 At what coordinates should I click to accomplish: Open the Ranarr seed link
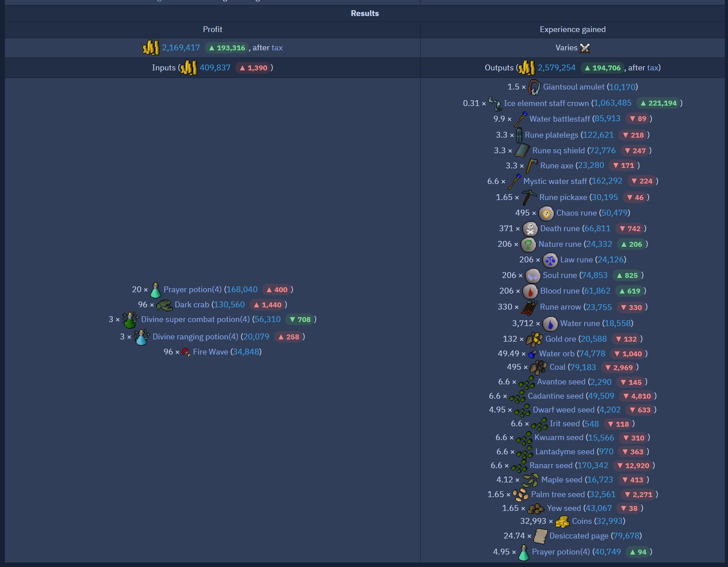551,465
